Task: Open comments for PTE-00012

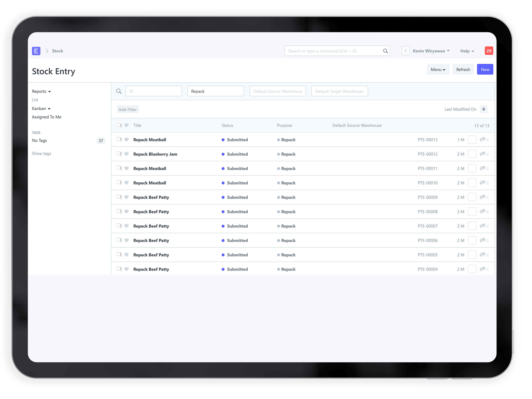Action: click(x=484, y=154)
